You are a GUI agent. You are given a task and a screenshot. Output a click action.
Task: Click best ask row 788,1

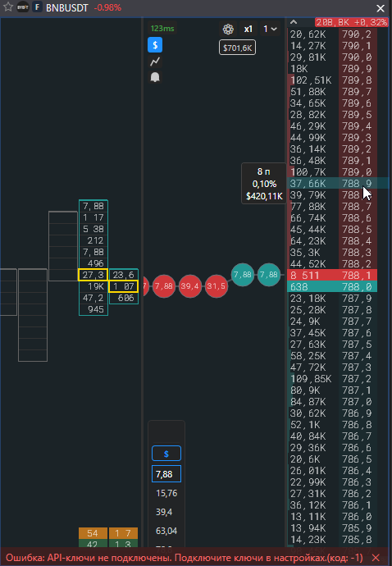click(332, 275)
